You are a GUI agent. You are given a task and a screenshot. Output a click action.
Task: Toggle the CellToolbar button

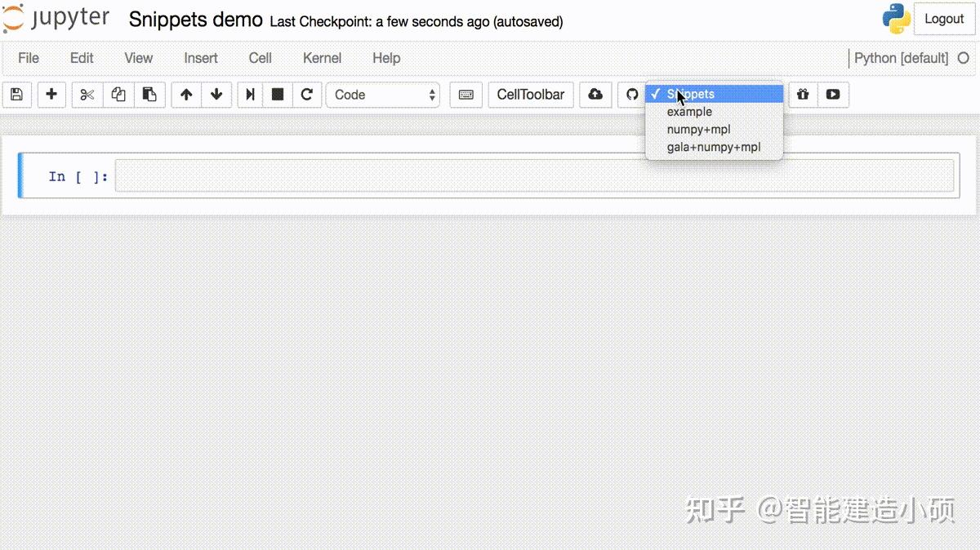tap(530, 95)
